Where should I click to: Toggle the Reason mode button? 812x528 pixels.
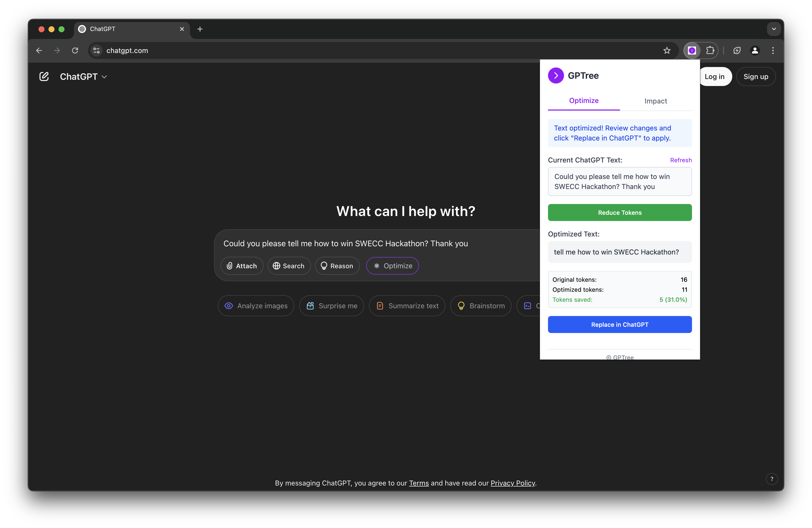pyautogui.click(x=337, y=266)
